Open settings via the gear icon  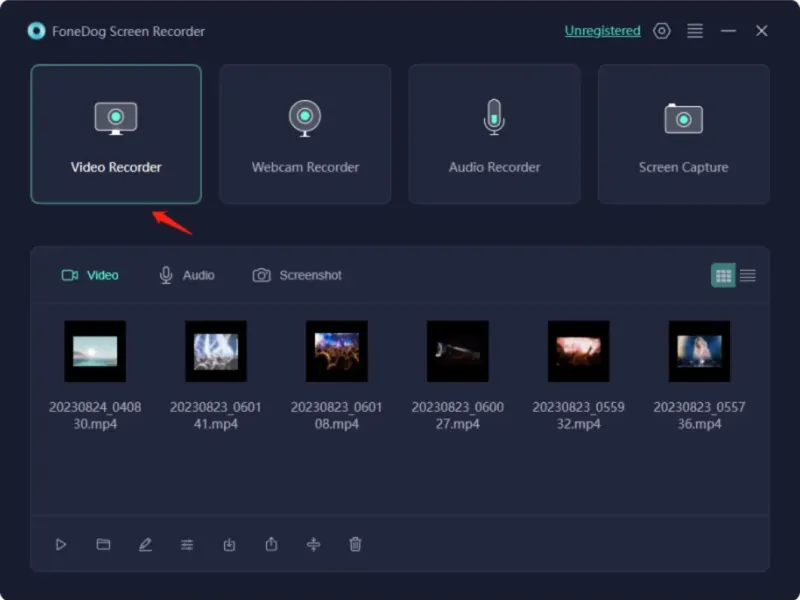(662, 31)
